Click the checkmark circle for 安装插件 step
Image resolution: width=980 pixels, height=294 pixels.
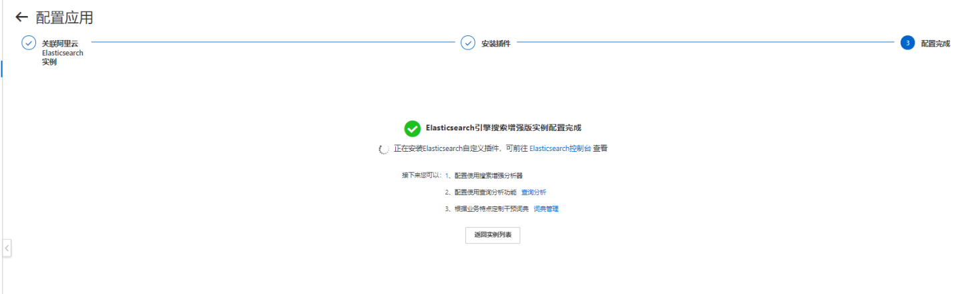[x=468, y=43]
